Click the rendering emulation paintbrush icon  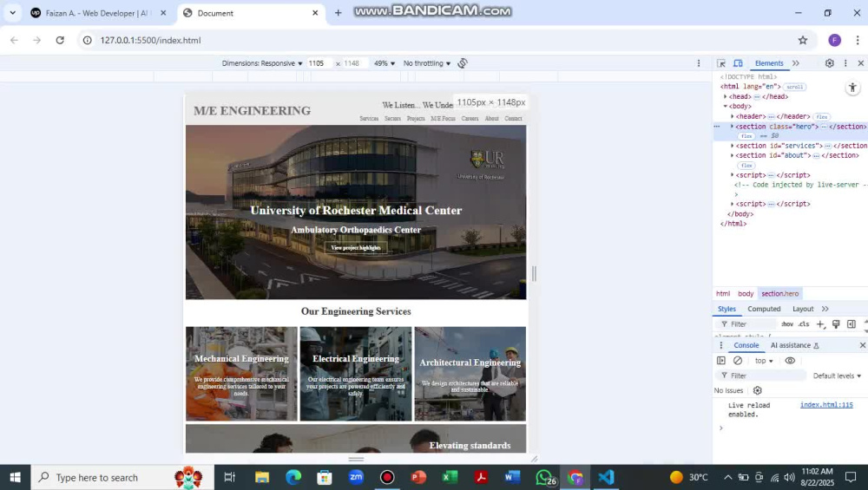click(836, 324)
